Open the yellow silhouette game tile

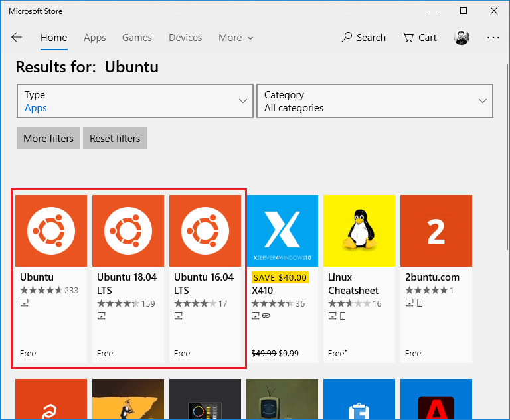tap(128, 399)
